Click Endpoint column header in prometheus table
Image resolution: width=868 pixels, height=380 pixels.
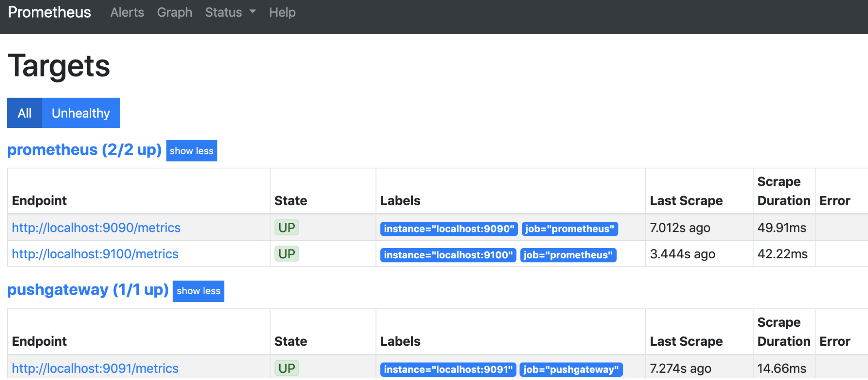(x=39, y=201)
